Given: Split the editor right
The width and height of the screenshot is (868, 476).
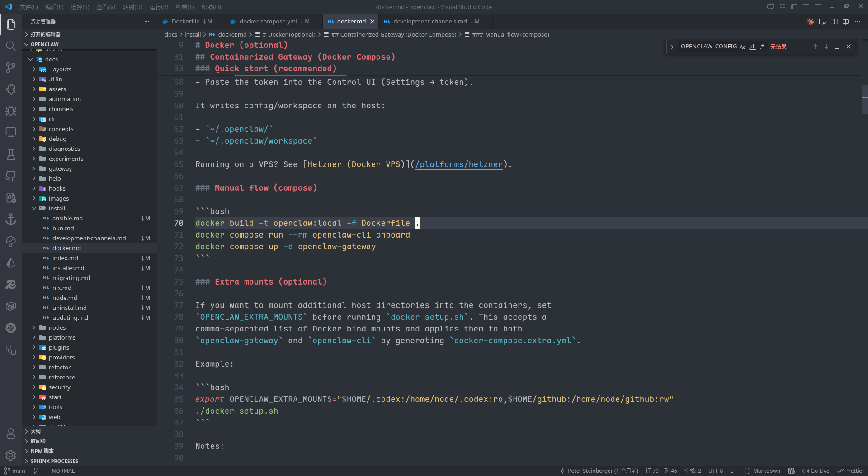Looking at the screenshot, I should coord(845,22).
